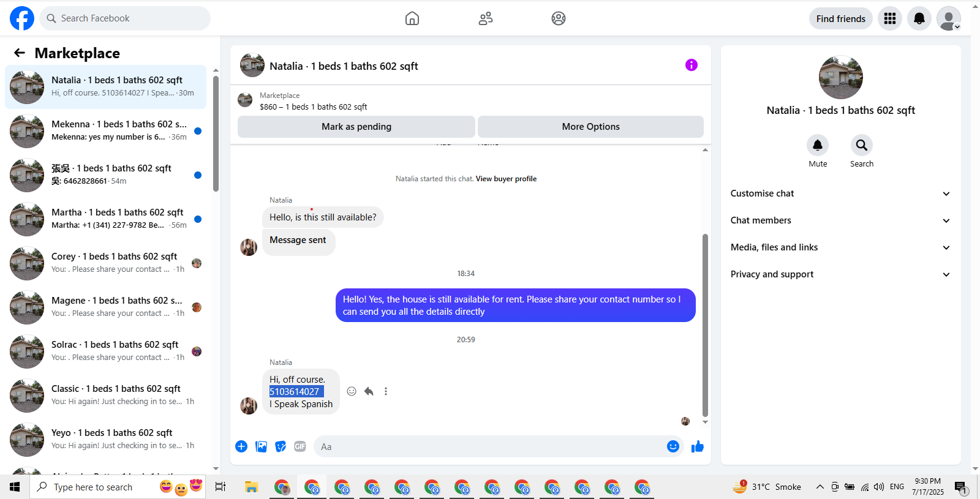The height and width of the screenshot is (499, 980).
Task: Choose a sticker from the composer
Action: click(281, 446)
